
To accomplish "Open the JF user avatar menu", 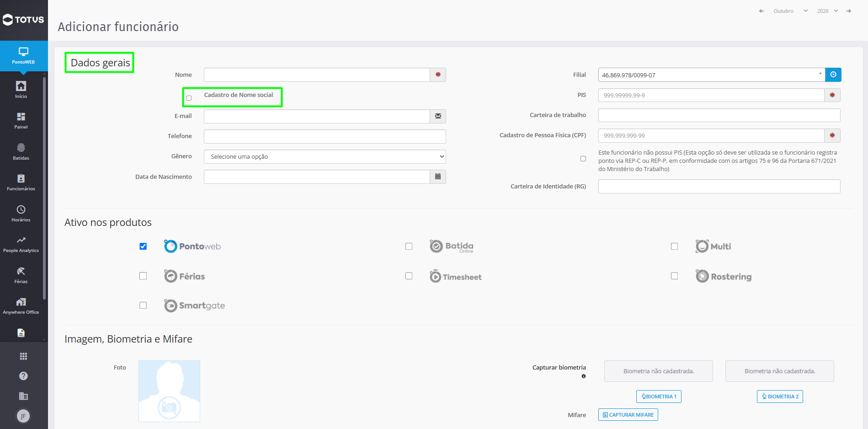I will point(23,416).
